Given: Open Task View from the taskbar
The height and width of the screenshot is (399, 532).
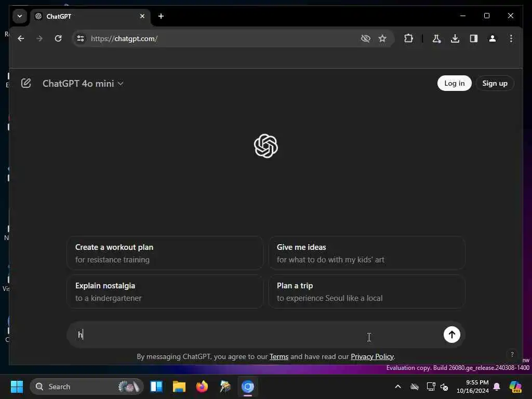Looking at the screenshot, I should pos(156,387).
